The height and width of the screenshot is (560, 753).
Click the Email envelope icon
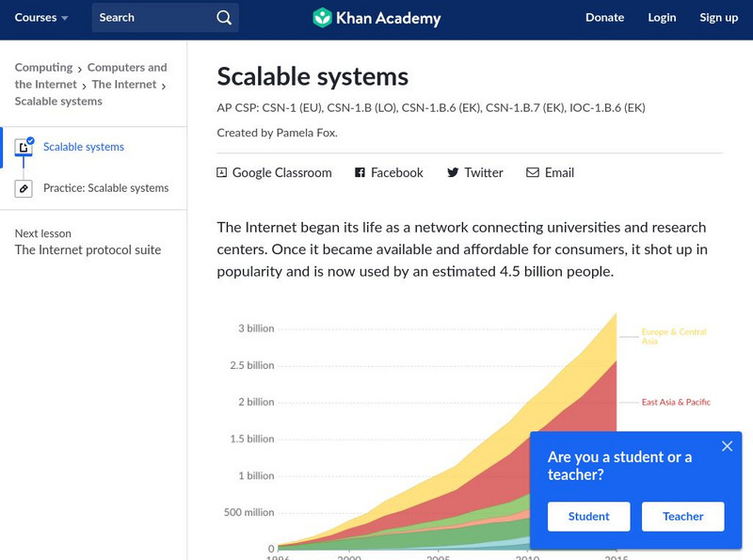(x=533, y=172)
